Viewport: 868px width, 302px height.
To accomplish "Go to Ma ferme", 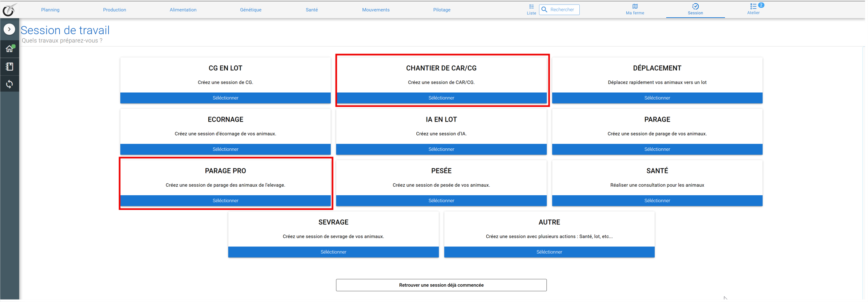I will click(635, 9).
